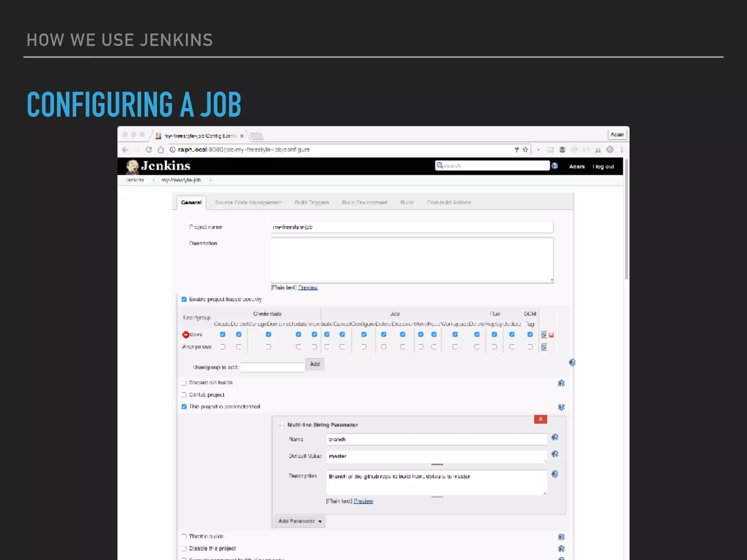Check the GitHub project option

click(x=184, y=395)
